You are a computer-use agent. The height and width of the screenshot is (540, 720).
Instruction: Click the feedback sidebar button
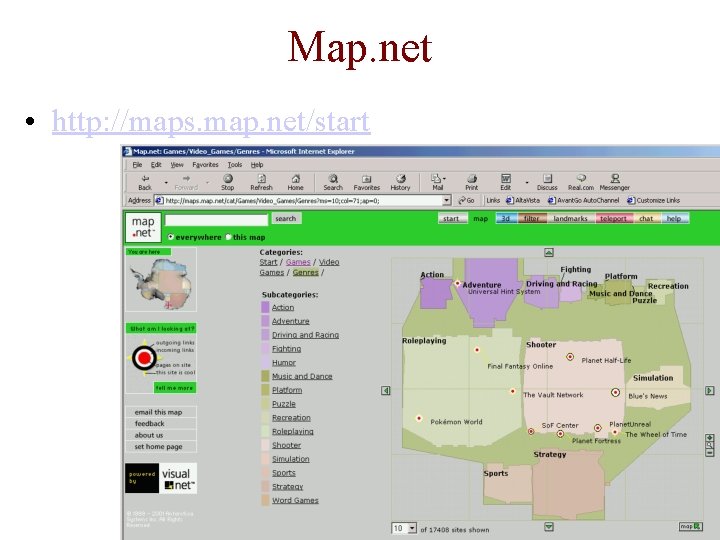[x=160, y=423]
